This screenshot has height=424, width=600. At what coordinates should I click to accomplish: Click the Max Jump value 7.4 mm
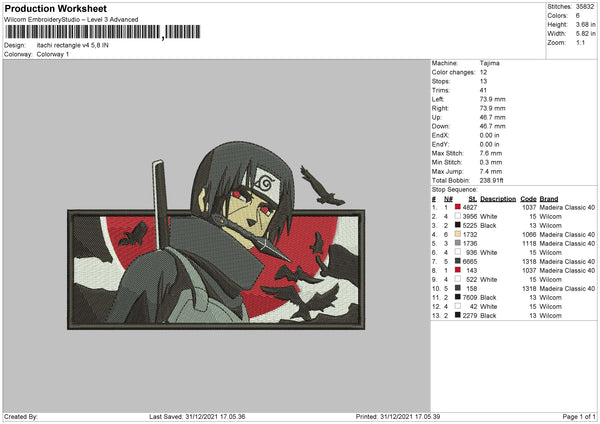(x=491, y=171)
